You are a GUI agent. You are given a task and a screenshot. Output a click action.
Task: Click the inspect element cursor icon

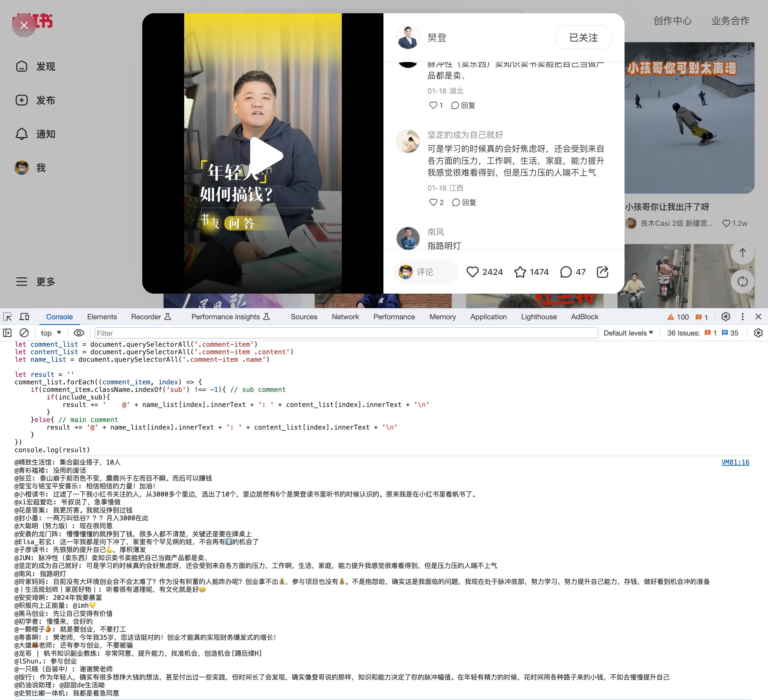(x=7, y=316)
